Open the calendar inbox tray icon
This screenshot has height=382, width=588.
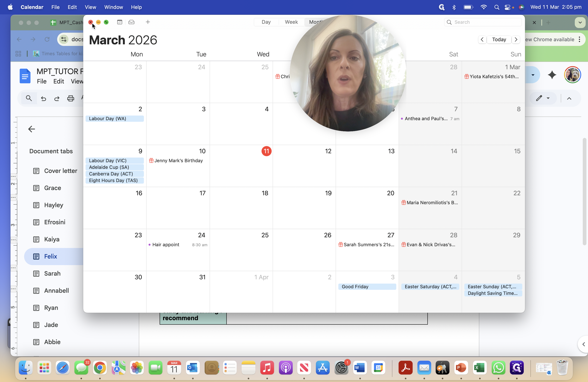click(131, 22)
